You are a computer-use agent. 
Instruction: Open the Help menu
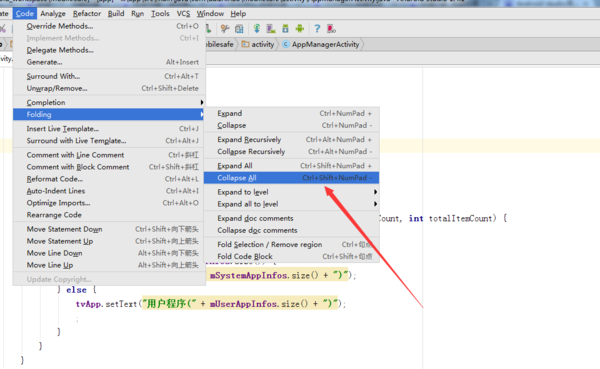pyautogui.click(x=238, y=13)
